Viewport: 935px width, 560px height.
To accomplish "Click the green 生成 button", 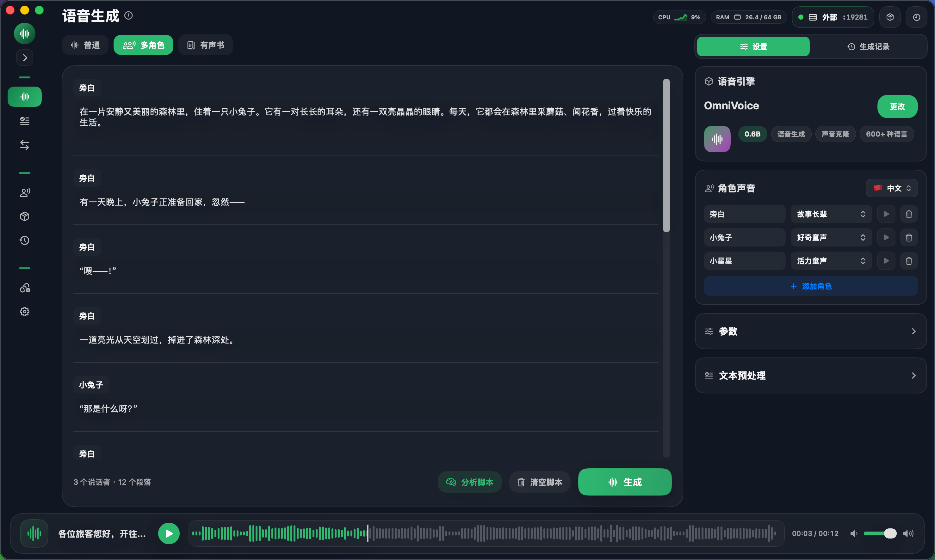I will [x=625, y=482].
